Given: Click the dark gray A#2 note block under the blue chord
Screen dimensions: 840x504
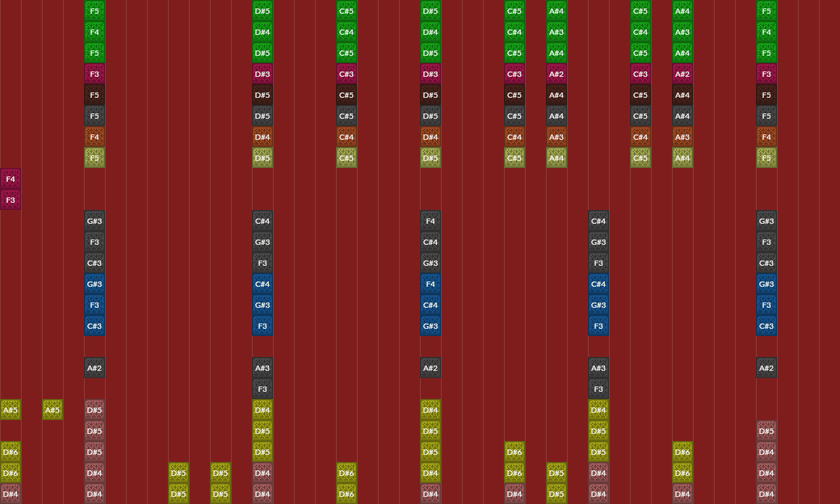Looking at the screenshot, I should 94,368.
